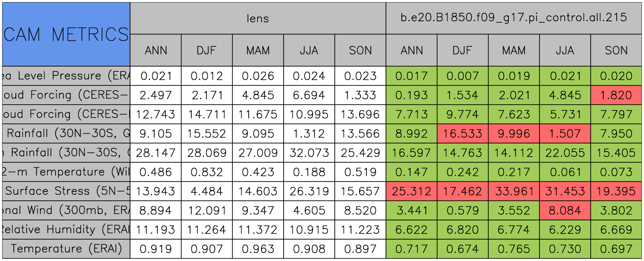The width and height of the screenshot is (644, 261).
Task: Click the DJF header under lens
Action: click(206, 50)
